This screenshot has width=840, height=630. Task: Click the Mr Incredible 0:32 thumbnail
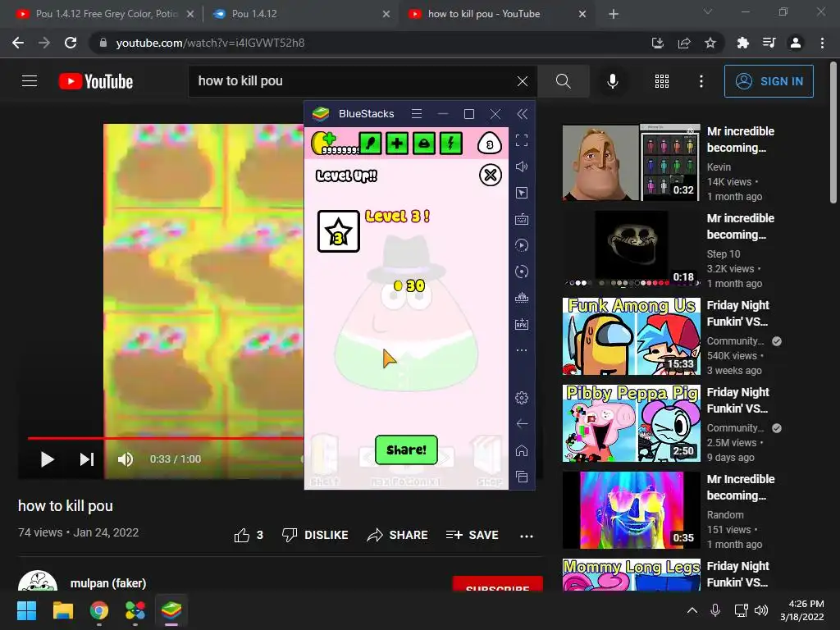click(631, 162)
